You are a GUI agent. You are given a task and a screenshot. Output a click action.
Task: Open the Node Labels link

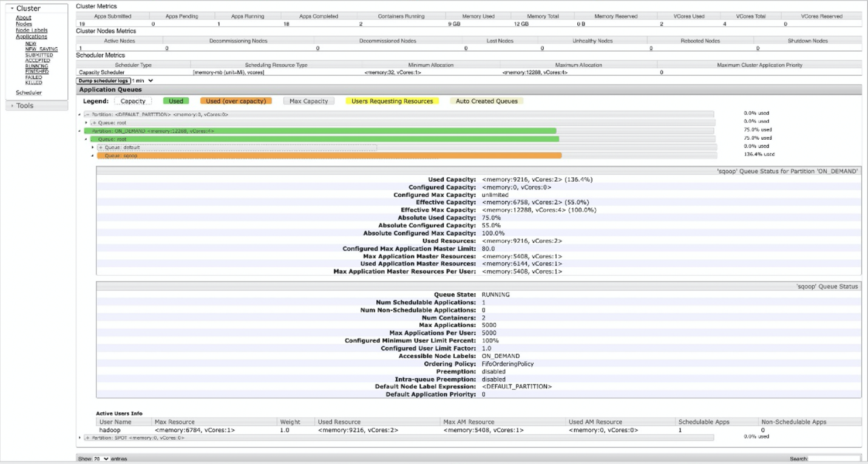[32, 30]
